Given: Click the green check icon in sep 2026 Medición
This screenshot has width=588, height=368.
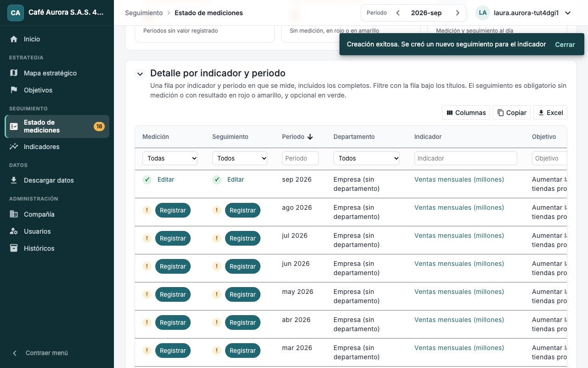Looking at the screenshot, I should (147, 180).
